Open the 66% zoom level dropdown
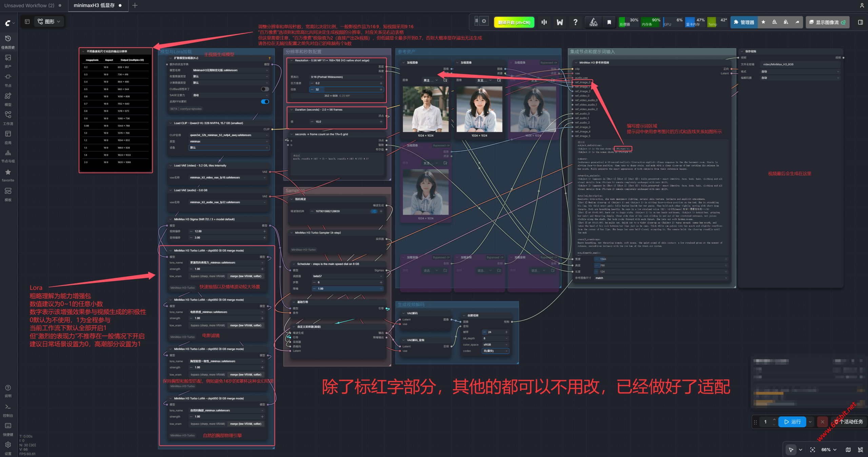868x457 pixels. click(x=829, y=450)
